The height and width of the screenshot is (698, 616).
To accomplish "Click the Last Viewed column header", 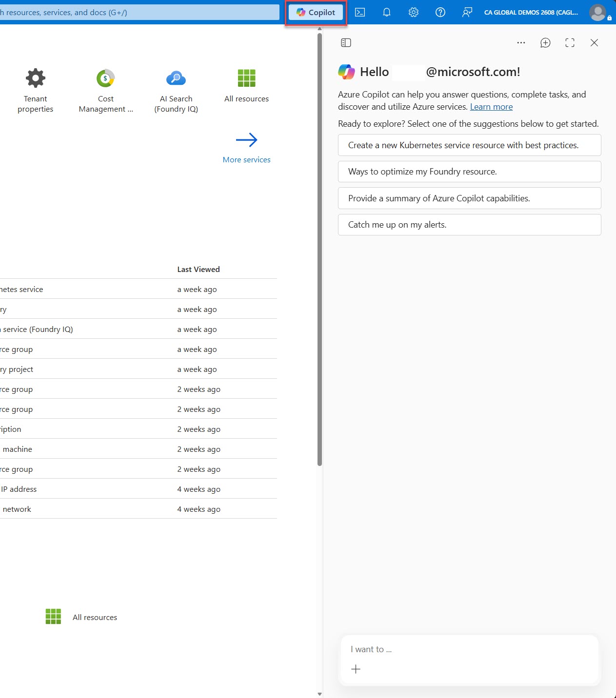I will pos(199,269).
